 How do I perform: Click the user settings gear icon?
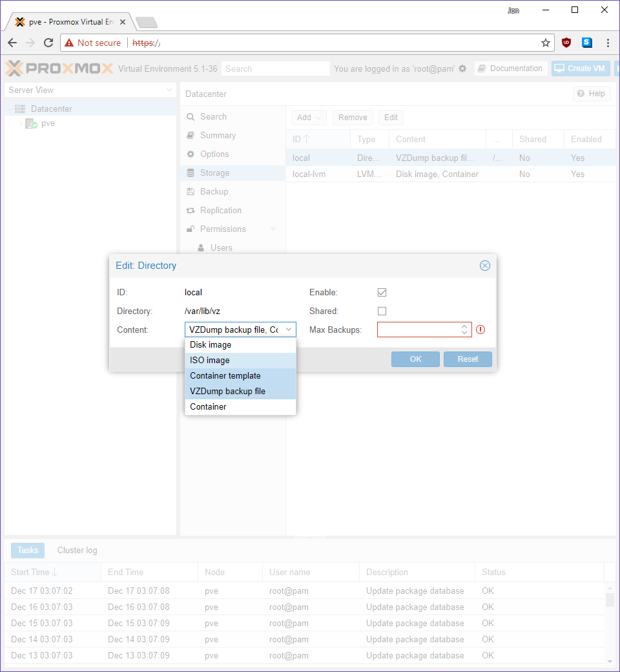point(462,68)
